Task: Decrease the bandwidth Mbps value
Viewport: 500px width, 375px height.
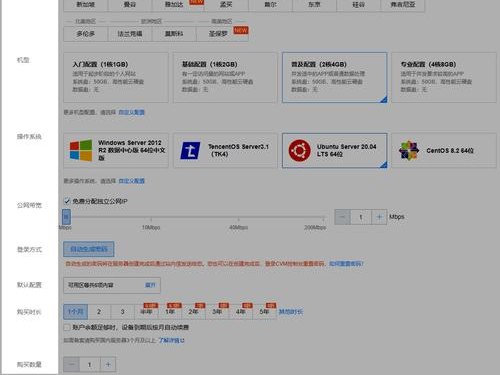Action: pos(342,217)
